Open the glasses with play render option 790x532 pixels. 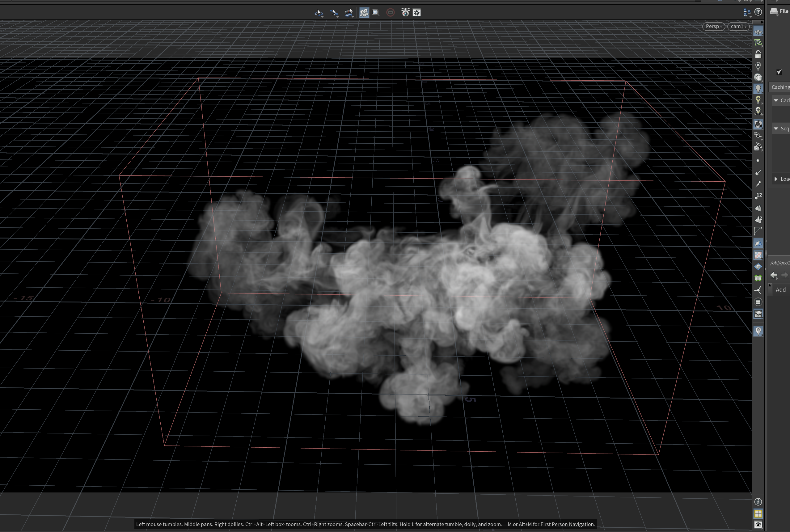pyautogui.click(x=758, y=147)
